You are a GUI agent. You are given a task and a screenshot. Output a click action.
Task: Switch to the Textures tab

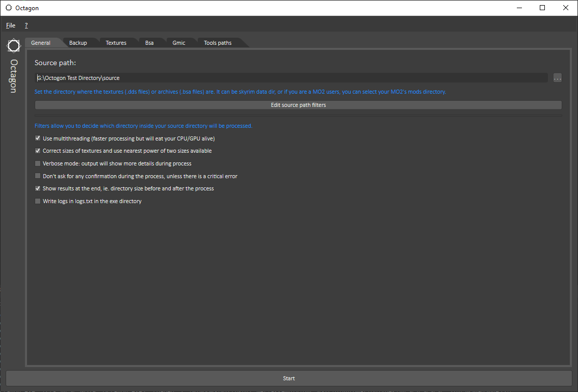click(116, 43)
